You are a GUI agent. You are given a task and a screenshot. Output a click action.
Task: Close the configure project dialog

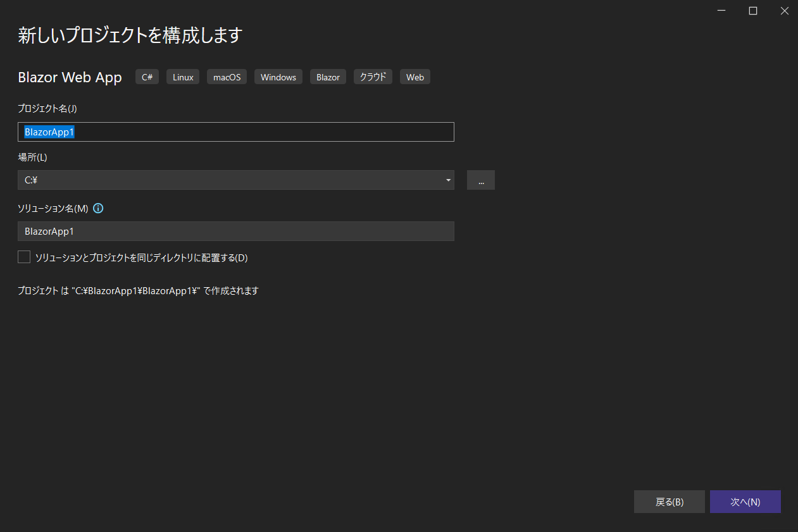pyautogui.click(x=783, y=10)
